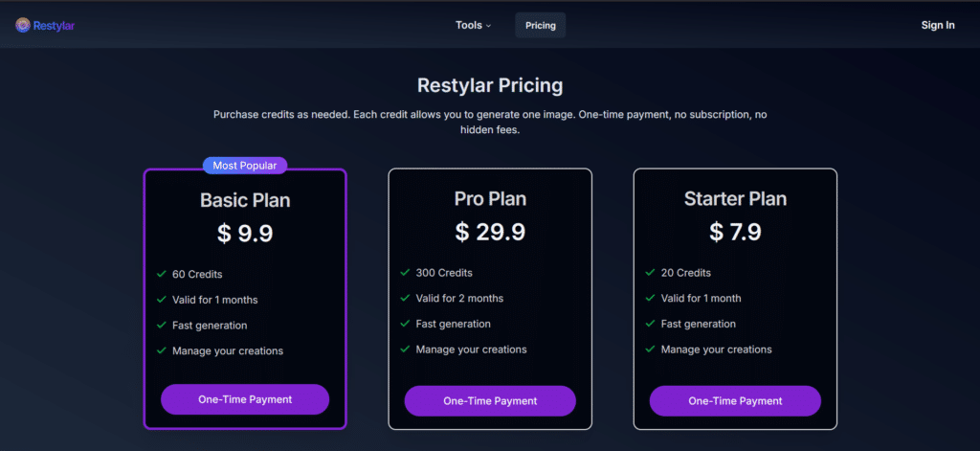Click the Starter Plan Fast generation checkmark
Screen dimensions: 980x451
(x=650, y=324)
